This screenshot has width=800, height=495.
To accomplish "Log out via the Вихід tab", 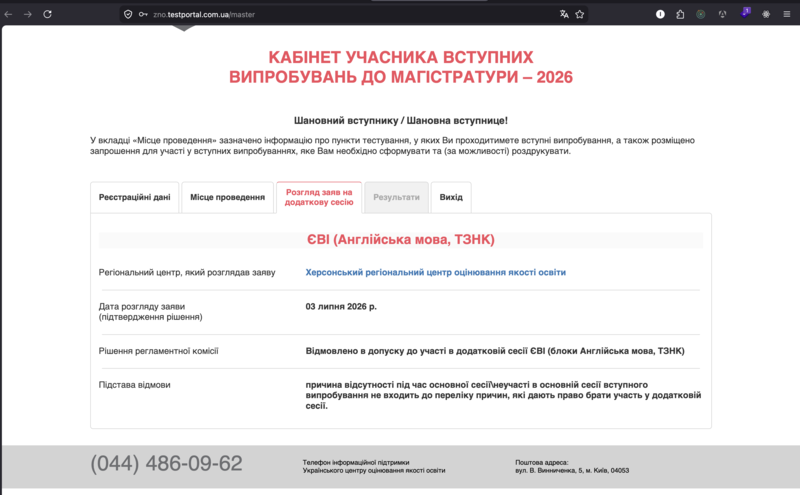I will coord(451,197).
